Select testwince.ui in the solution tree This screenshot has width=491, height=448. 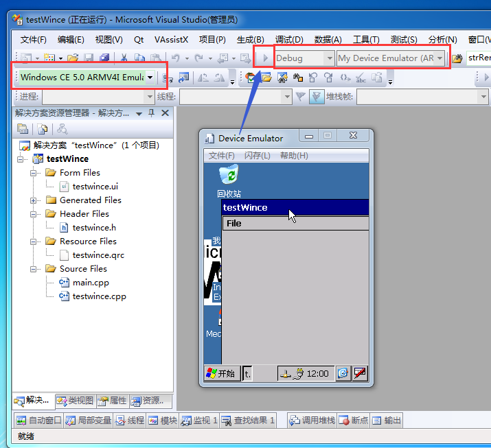pos(95,187)
